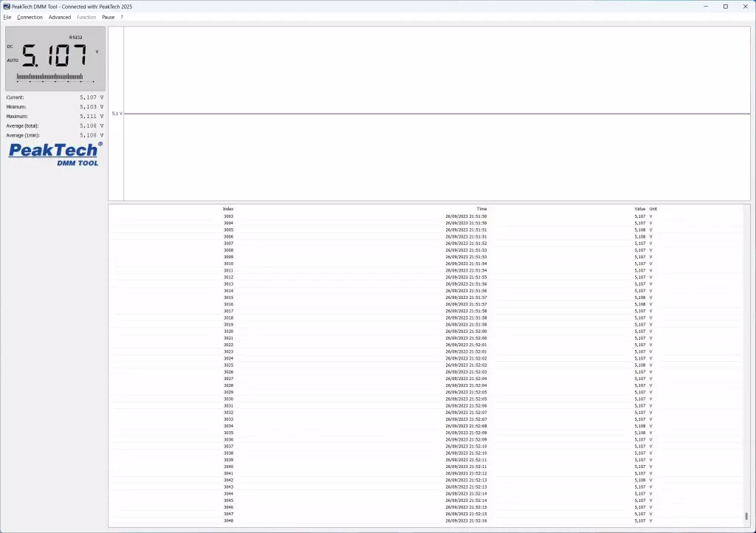Minimize the PeakTech DMM Tool window

pos(706,6)
